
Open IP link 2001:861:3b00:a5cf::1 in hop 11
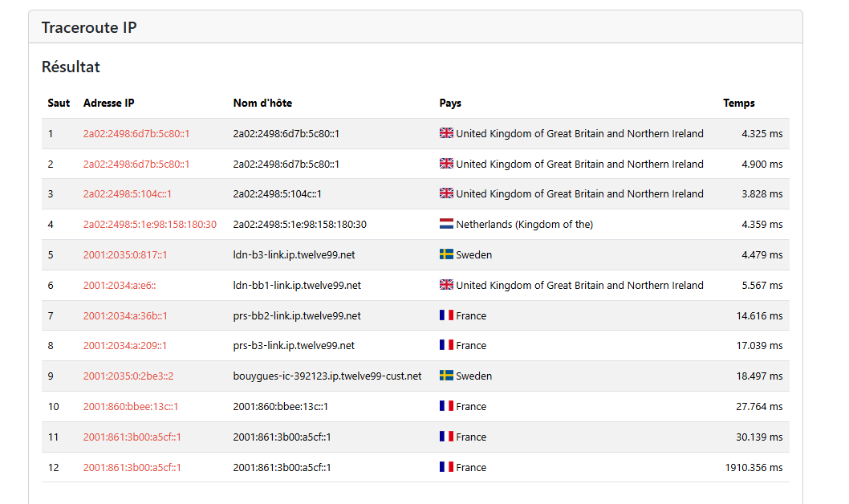[132, 437]
